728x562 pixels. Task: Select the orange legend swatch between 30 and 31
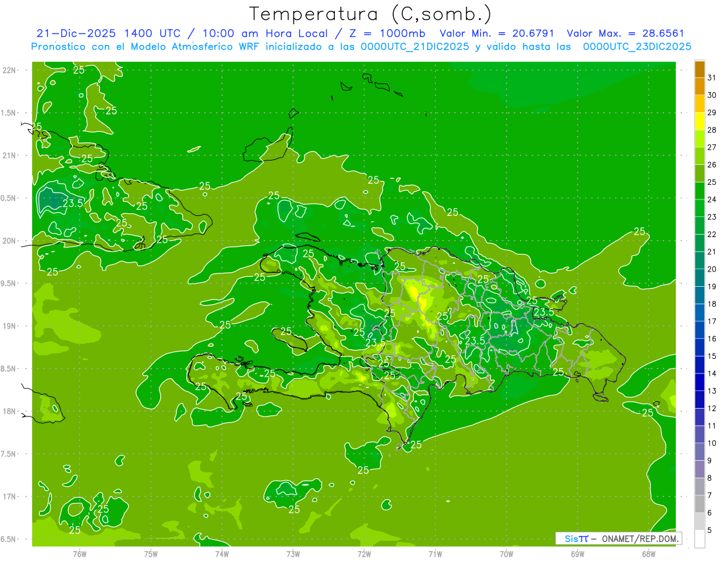(x=699, y=87)
